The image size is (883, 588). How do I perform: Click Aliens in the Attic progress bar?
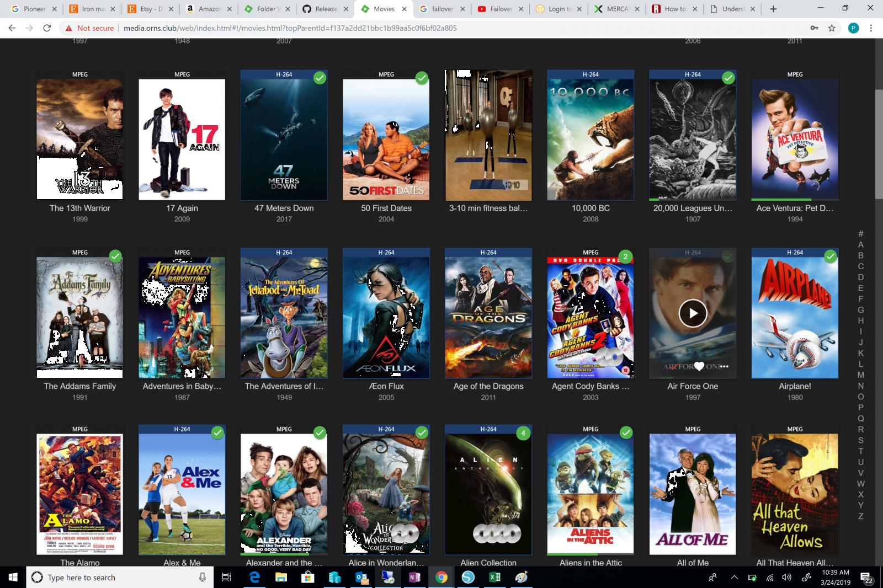point(591,554)
